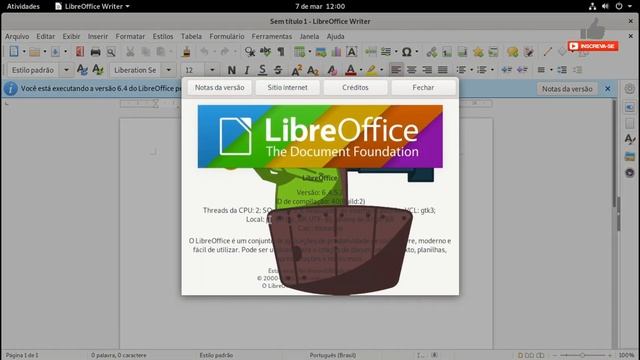Open the Inserir menu
640x360 pixels.
(x=98, y=36)
